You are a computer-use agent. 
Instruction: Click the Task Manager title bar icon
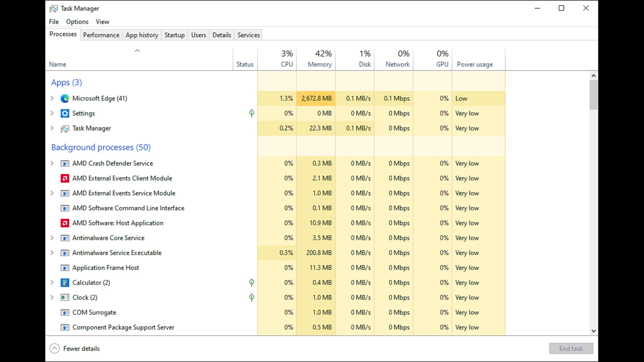(54, 9)
